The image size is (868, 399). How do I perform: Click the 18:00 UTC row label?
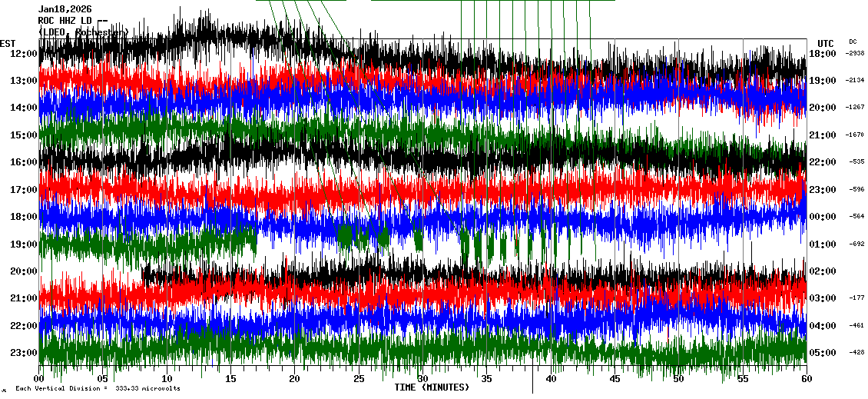coord(821,54)
